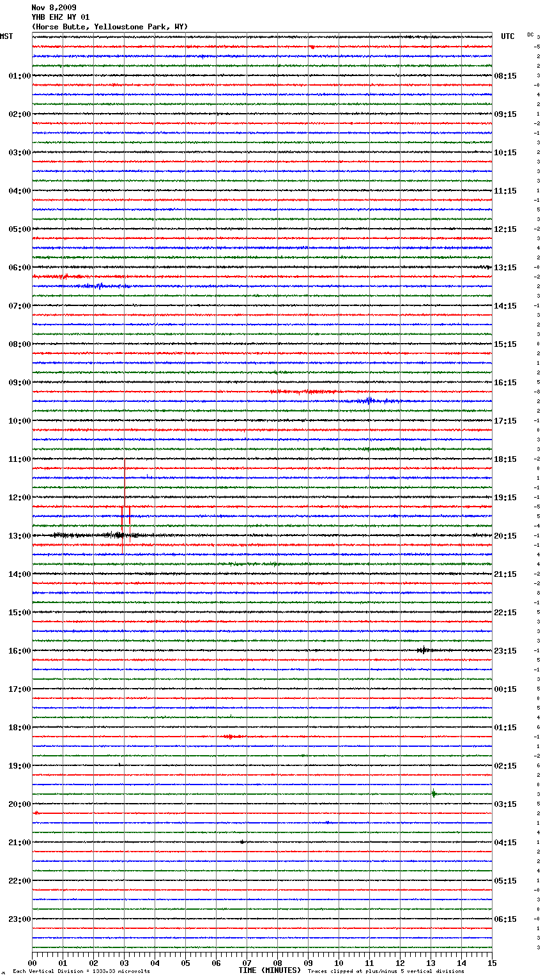Select the 08:00 MST row label

point(20,344)
